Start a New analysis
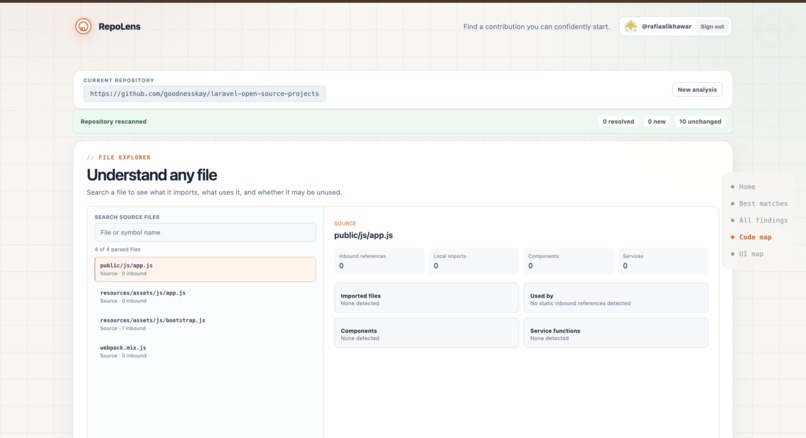Image resolution: width=806 pixels, height=438 pixels. tap(697, 89)
